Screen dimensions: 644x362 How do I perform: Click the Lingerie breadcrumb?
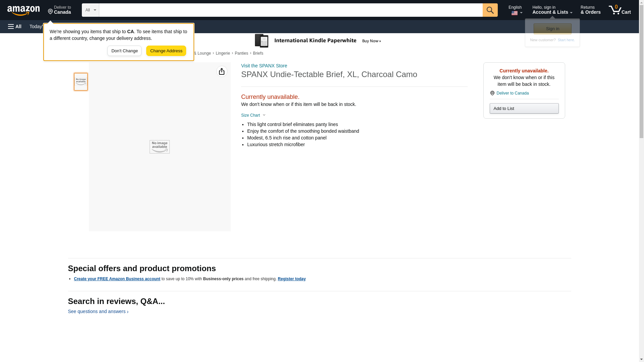[x=223, y=53]
